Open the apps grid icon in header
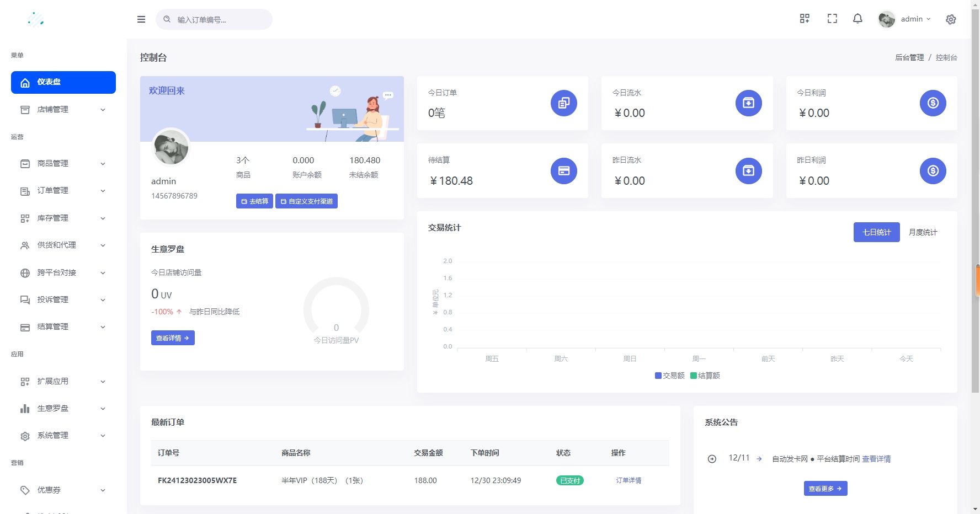This screenshot has height=514, width=980. (x=805, y=19)
